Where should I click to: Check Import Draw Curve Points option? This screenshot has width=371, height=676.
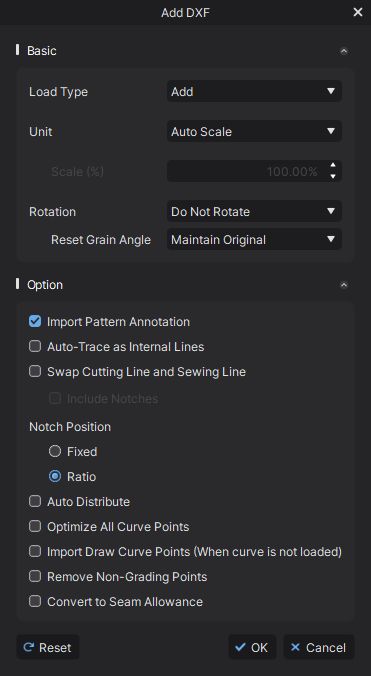pyautogui.click(x=35, y=551)
